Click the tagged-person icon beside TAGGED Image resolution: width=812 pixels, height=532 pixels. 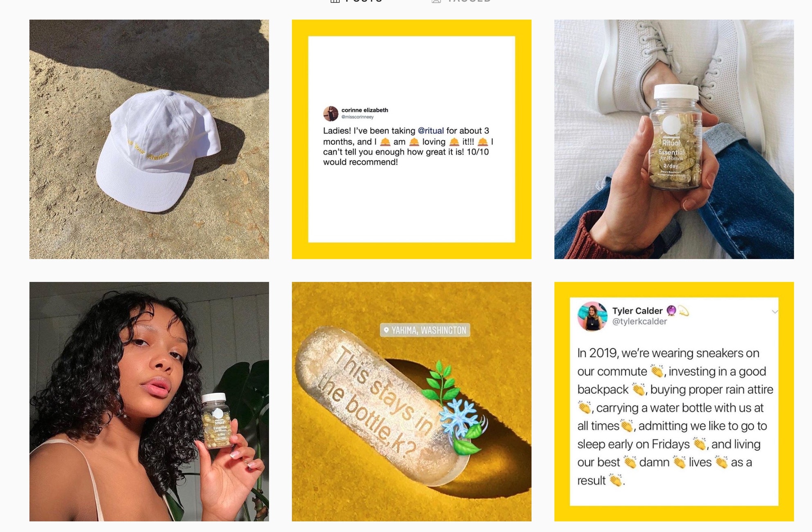436,1
